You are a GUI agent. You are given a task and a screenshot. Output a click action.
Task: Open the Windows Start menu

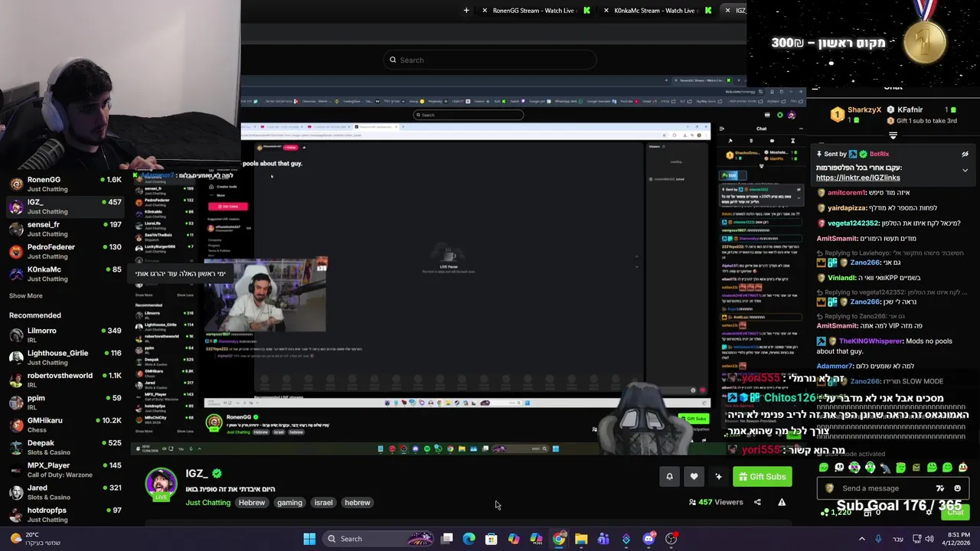click(309, 539)
